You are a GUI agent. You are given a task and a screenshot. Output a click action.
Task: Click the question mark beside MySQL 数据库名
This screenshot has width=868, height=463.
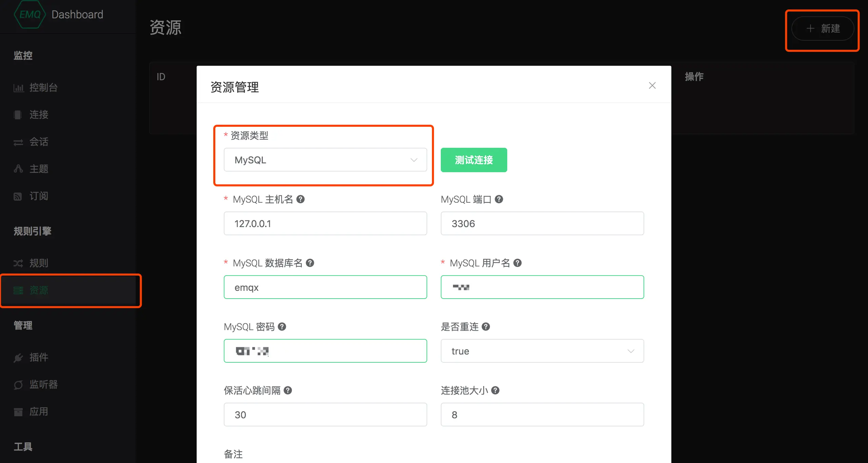coord(310,263)
